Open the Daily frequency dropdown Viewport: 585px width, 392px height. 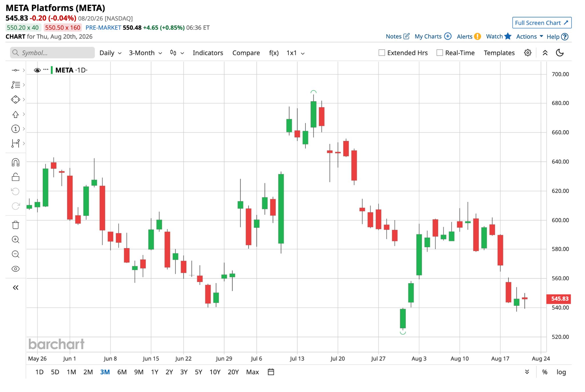point(110,53)
